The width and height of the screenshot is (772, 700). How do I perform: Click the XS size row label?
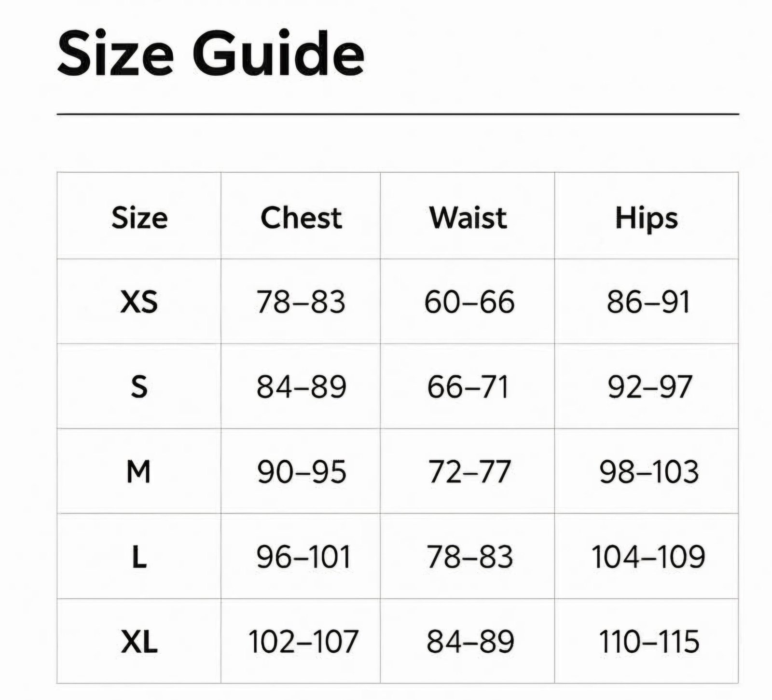coord(139,302)
